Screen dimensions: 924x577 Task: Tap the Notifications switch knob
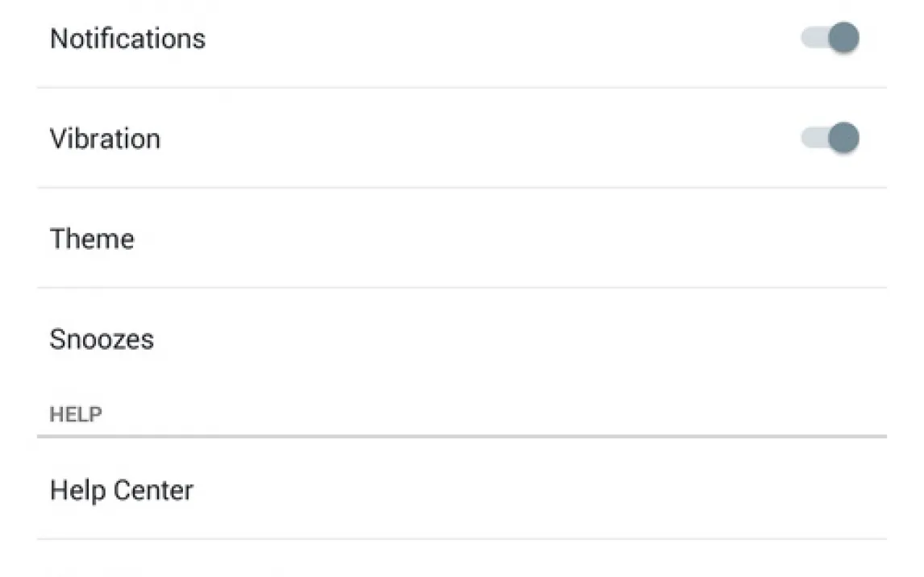point(843,38)
